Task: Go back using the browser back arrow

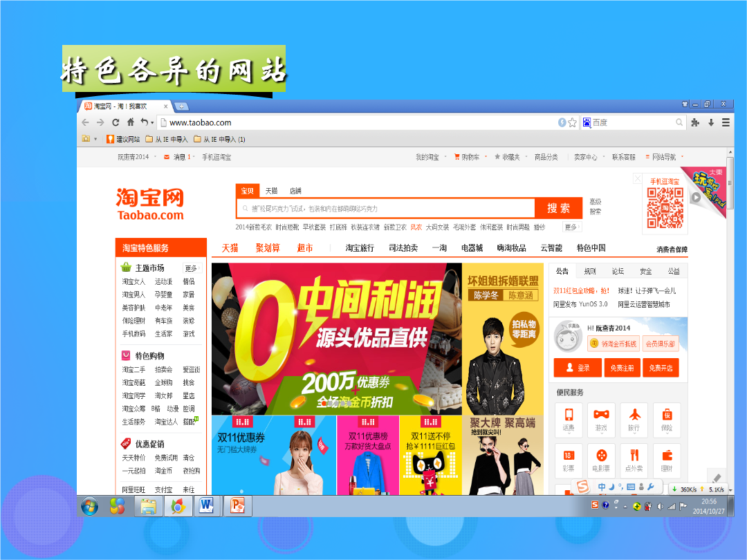Action: (x=86, y=122)
